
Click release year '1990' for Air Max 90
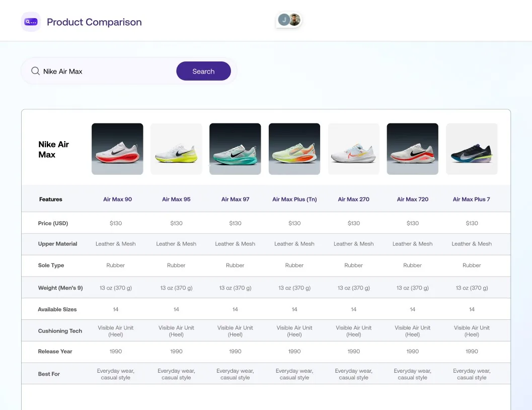116,351
